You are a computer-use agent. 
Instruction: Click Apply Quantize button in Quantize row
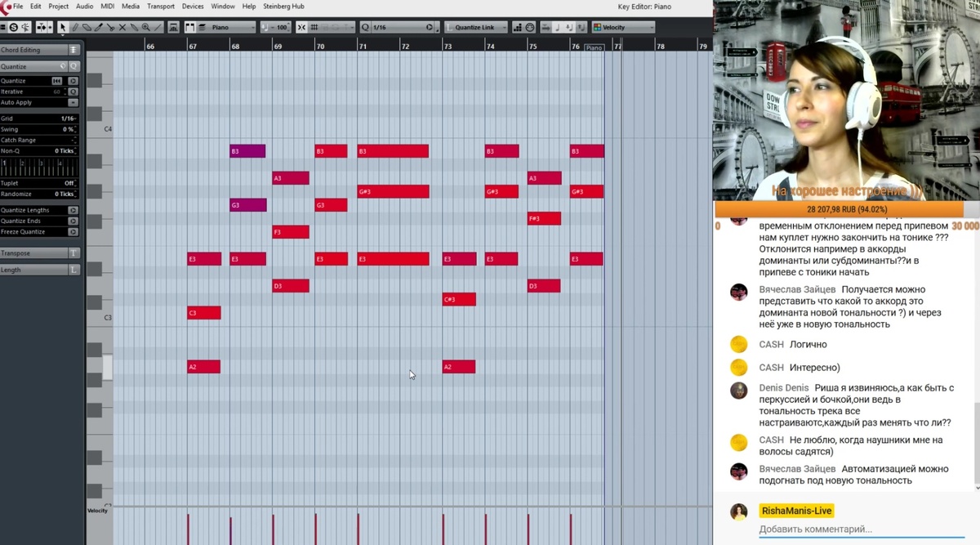[x=73, y=81]
